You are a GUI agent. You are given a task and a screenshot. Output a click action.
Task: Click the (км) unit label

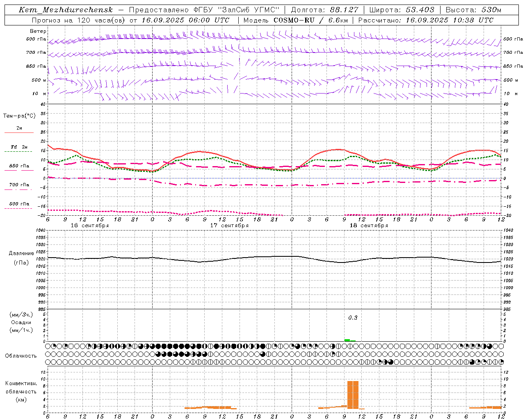[x=21, y=399]
